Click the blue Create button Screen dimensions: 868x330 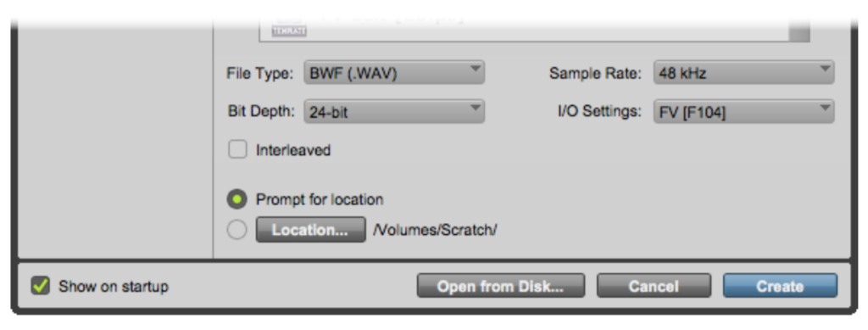click(x=780, y=286)
